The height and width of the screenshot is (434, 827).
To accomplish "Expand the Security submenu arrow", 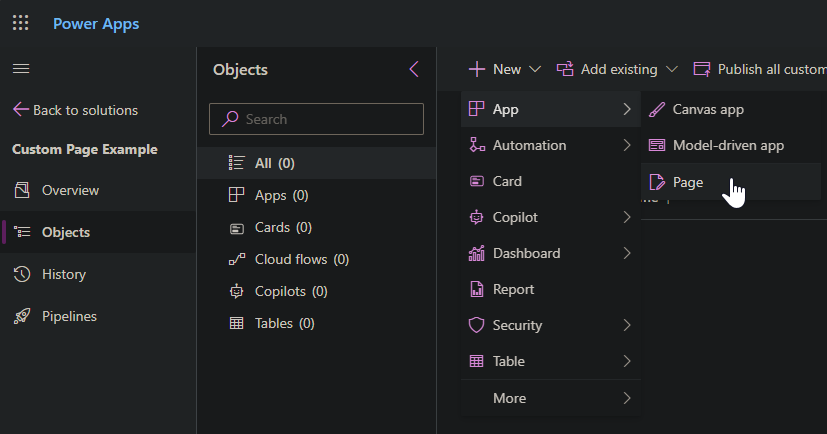I will 627,325.
